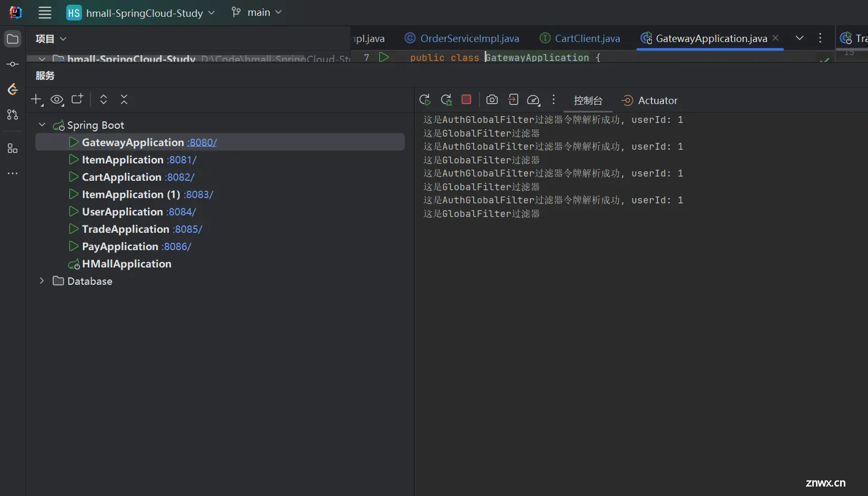Stop the running GatewayApplication
The width and height of the screenshot is (868, 496).
[466, 99]
